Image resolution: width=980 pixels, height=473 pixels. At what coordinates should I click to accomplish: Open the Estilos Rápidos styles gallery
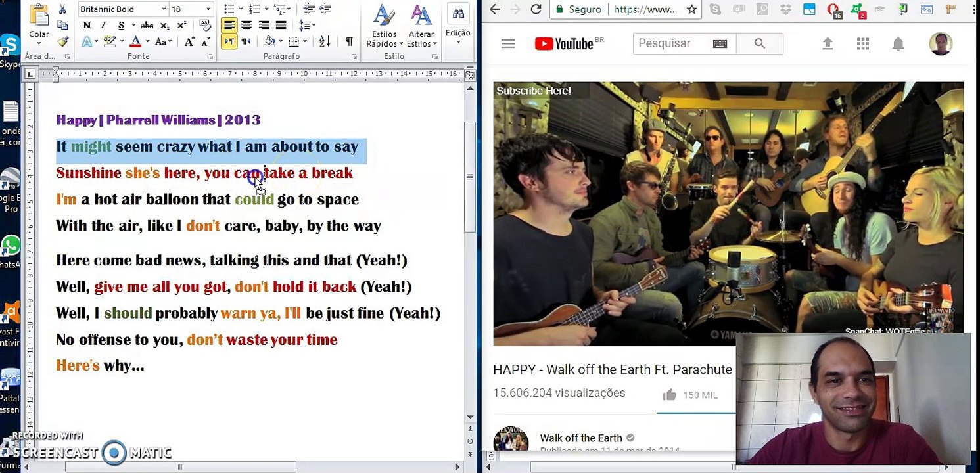tap(384, 26)
